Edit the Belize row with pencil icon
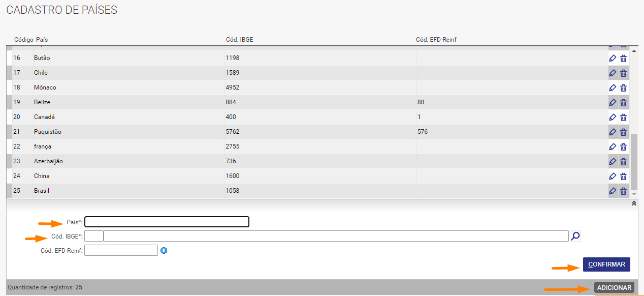The image size is (644, 296). point(613,103)
